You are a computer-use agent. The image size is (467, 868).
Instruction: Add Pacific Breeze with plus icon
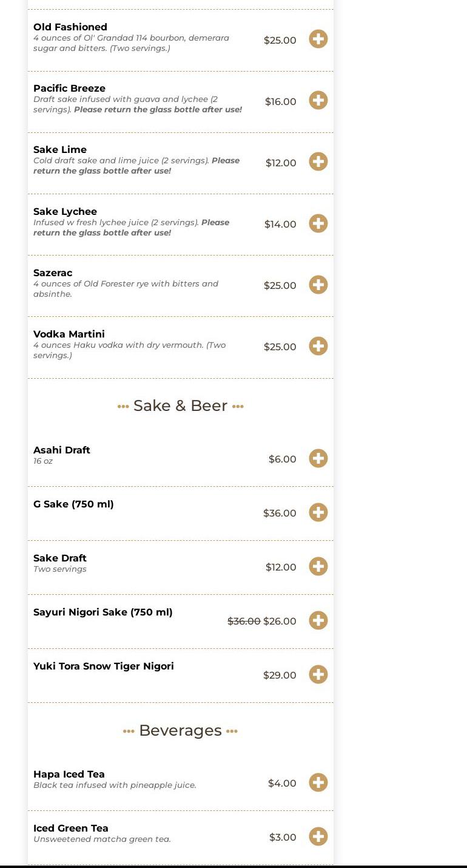[318, 100]
